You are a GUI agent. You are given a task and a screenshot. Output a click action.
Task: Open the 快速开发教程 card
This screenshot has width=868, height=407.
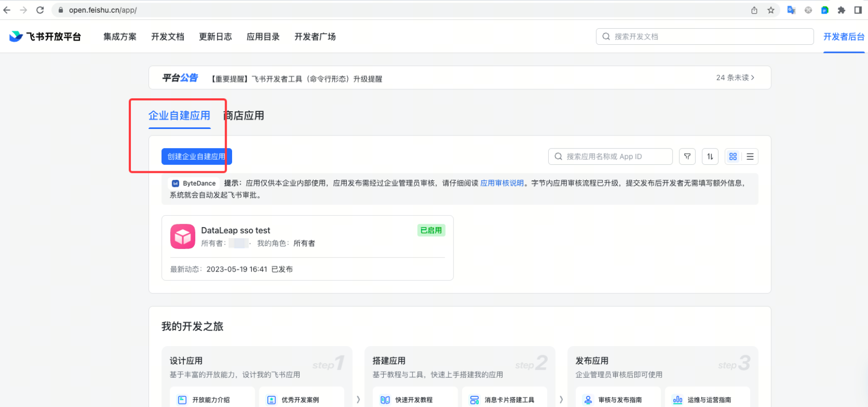(414, 399)
